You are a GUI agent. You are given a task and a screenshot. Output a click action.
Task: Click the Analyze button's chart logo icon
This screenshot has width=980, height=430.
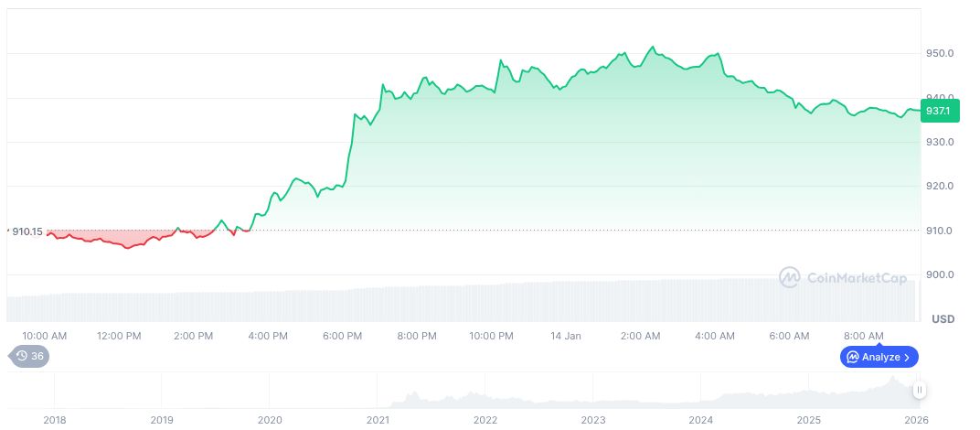(x=852, y=357)
